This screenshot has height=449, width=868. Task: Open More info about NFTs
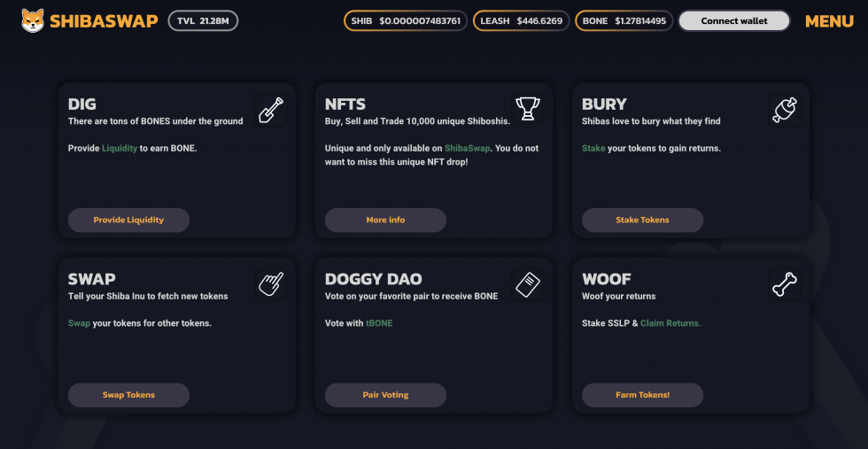pos(385,220)
